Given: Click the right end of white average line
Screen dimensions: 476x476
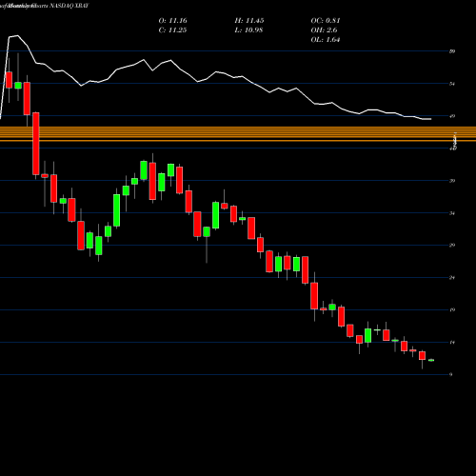Looking at the screenshot, I should tap(430, 119).
